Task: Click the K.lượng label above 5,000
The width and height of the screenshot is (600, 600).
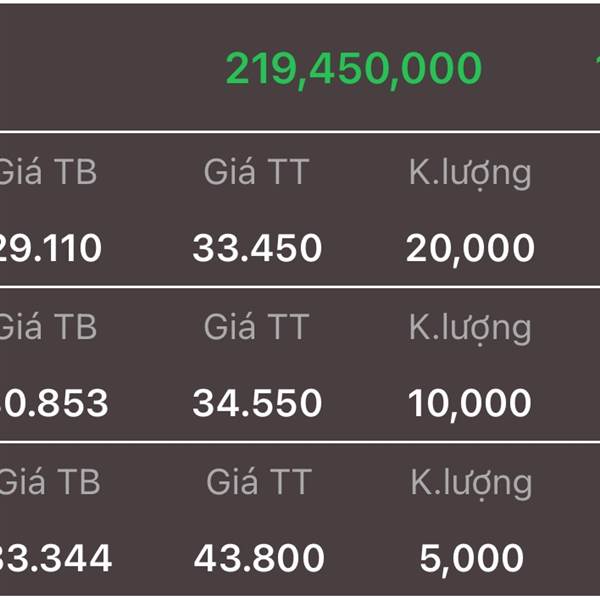Action: pos(471,484)
